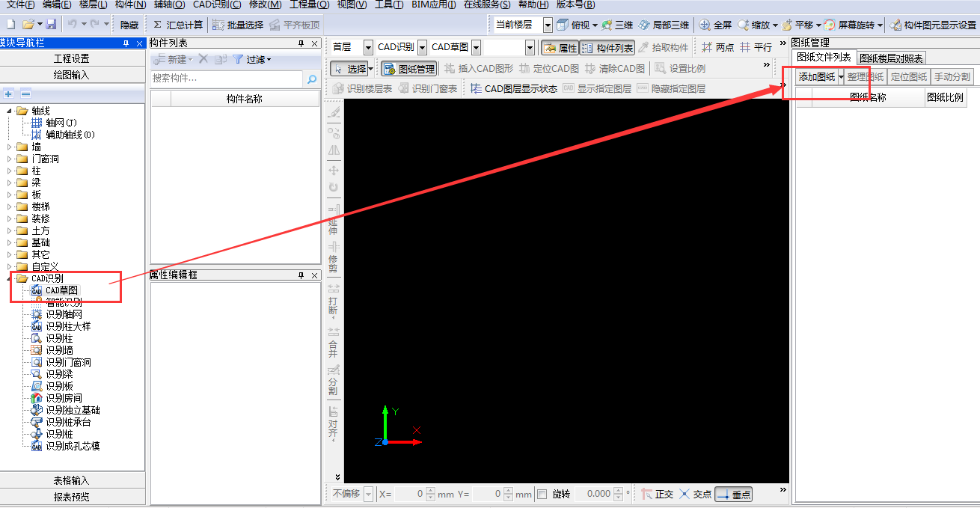
Task: Open 构件图元显示设置
Action: pyautogui.click(x=933, y=25)
